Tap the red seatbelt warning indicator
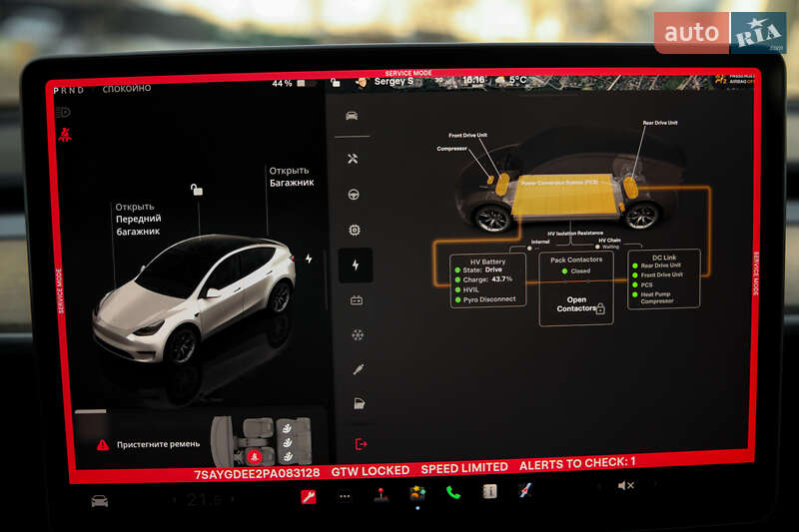The height and width of the screenshot is (532, 799). [65, 135]
